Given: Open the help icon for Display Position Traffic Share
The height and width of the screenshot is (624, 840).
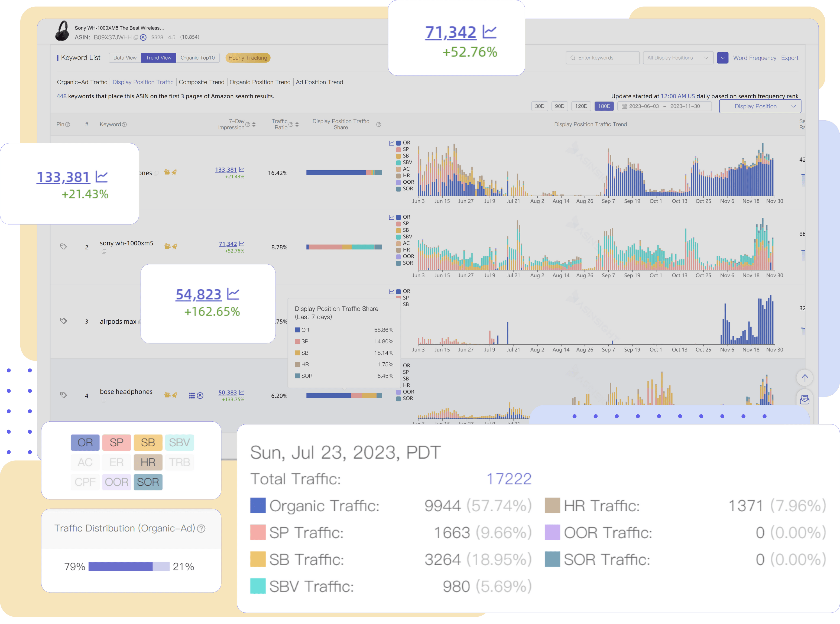Looking at the screenshot, I should (378, 125).
